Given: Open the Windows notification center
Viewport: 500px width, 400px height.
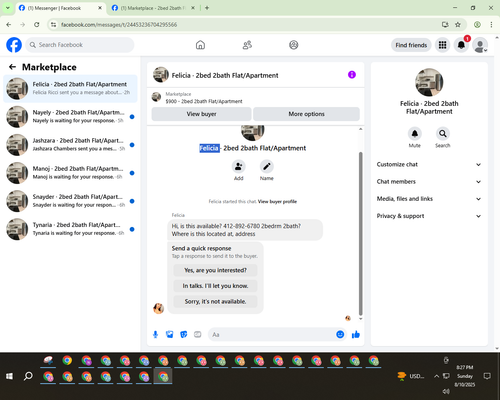Looking at the screenshot, I should (487, 376).
